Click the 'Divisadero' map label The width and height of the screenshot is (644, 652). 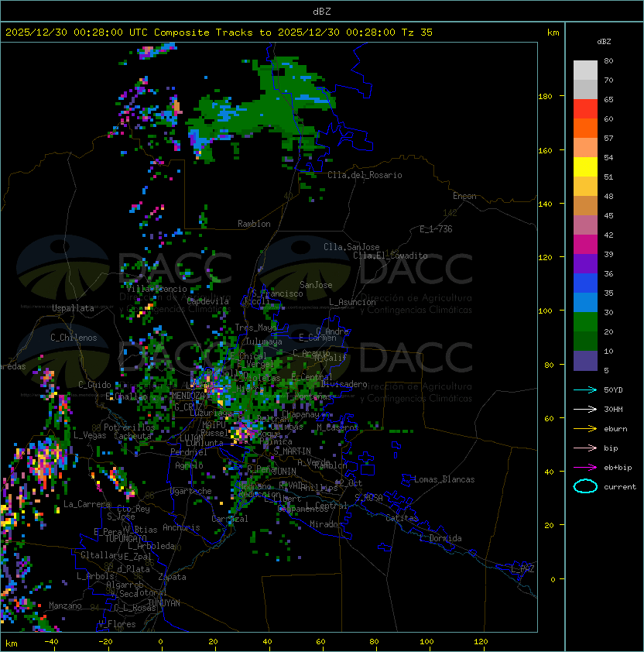click(x=344, y=384)
